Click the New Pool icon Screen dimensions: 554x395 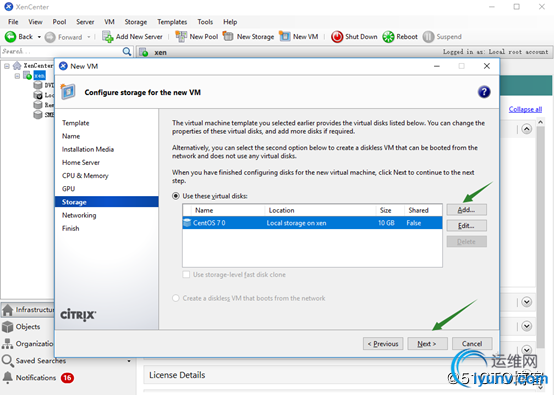pyautogui.click(x=181, y=36)
